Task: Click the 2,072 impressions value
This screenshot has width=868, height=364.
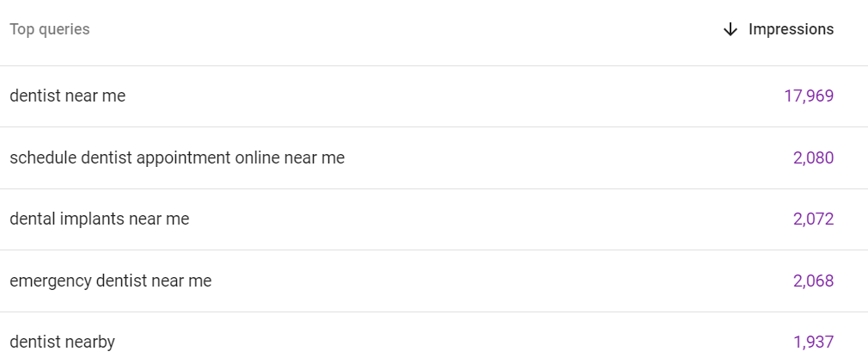Action: (x=813, y=219)
